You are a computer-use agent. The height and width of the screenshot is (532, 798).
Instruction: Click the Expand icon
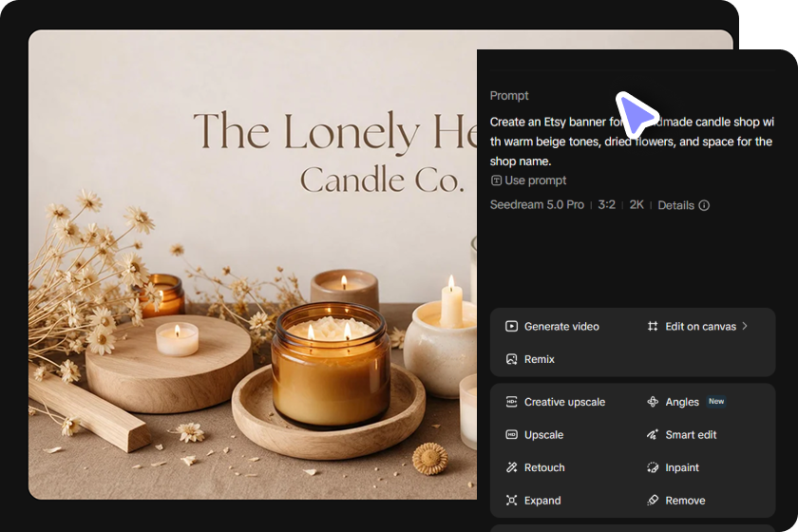(511, 501)
